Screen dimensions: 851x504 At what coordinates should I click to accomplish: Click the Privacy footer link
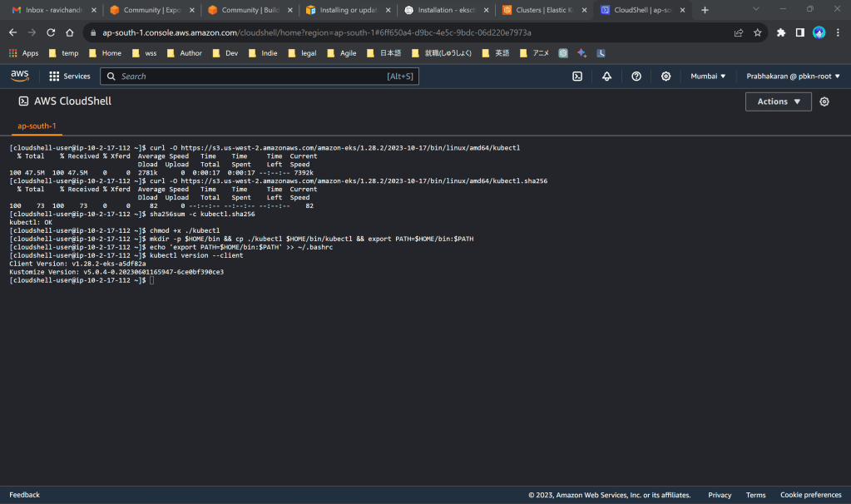(x=720, y=495)
